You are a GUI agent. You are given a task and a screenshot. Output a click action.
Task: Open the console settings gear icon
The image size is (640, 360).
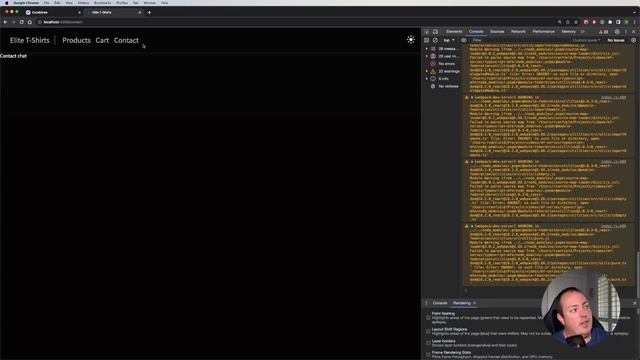pos(633,40)
